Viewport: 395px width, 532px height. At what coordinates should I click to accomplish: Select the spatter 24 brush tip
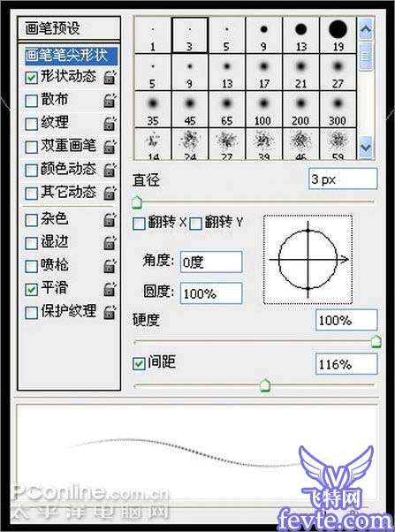point(190,144)
